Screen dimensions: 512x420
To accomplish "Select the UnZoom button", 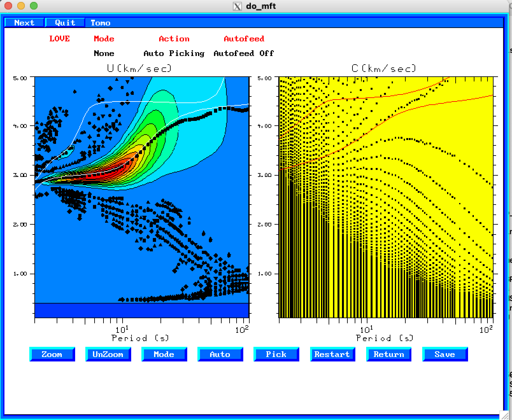I will pyautogui.click(x=108, y=354).
